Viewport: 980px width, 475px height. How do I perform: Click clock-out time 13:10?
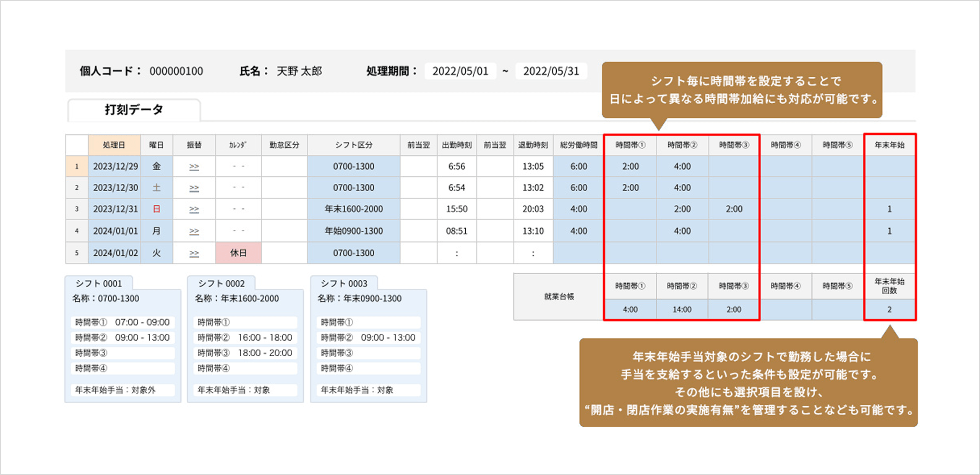(533, 231)
